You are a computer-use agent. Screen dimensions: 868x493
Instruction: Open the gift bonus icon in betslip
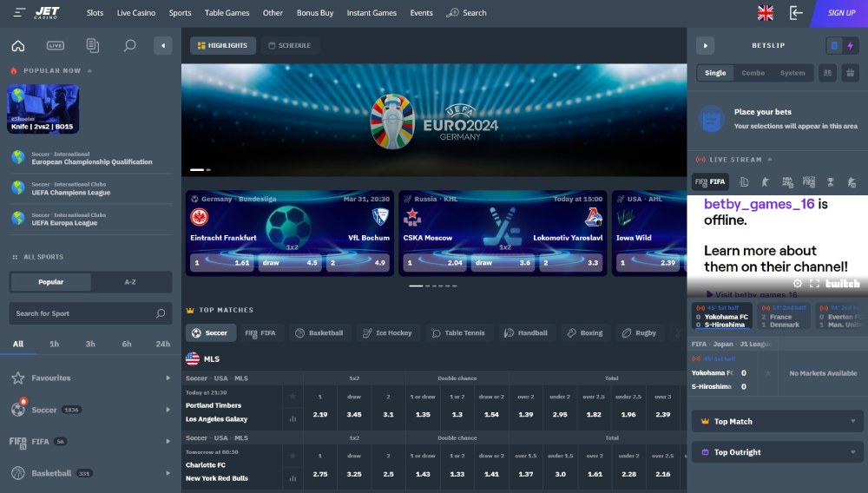850,73
